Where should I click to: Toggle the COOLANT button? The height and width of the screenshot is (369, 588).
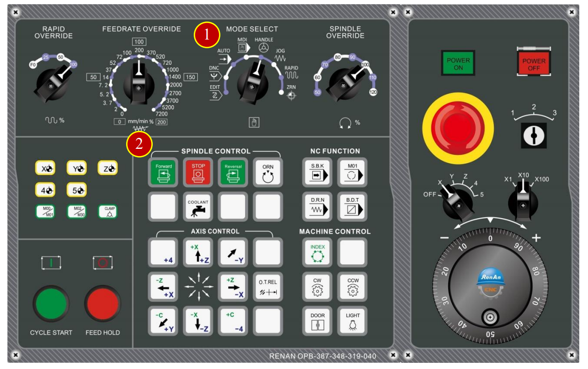point(198,207)
